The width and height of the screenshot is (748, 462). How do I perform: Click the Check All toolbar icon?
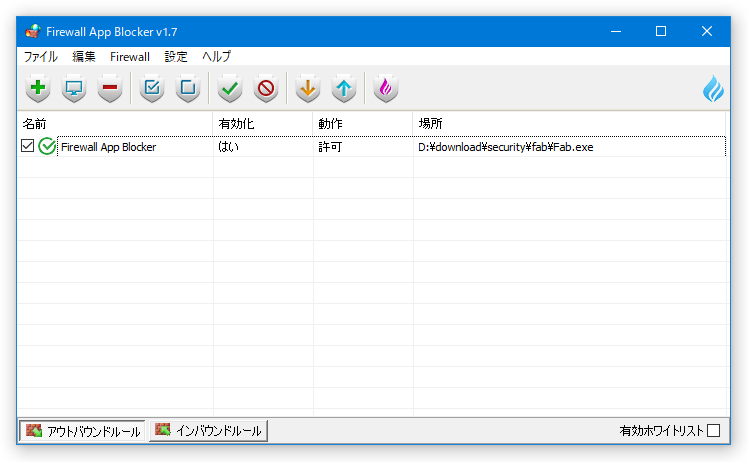(x=152, y=88)
